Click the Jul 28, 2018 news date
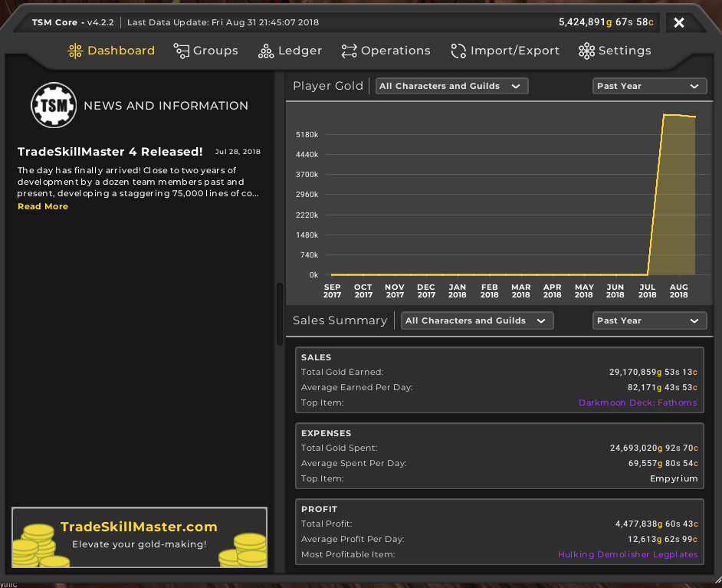This screenshot has width=722, height=588. point(238,152)
